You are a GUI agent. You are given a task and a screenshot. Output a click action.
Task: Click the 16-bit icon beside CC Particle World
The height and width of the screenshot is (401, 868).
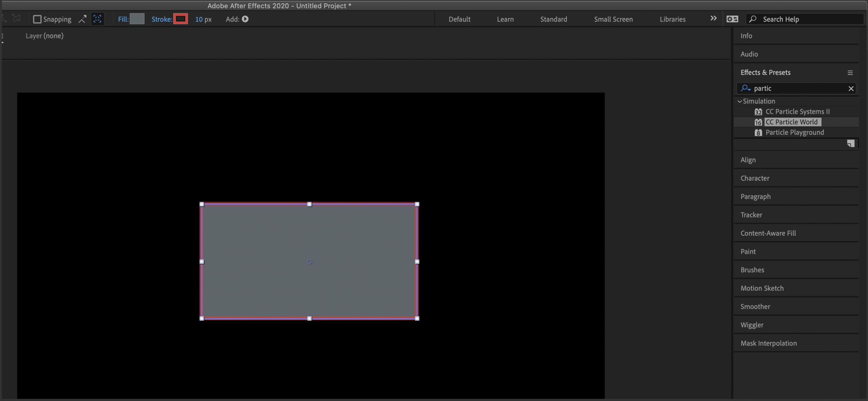coord(758,122)
